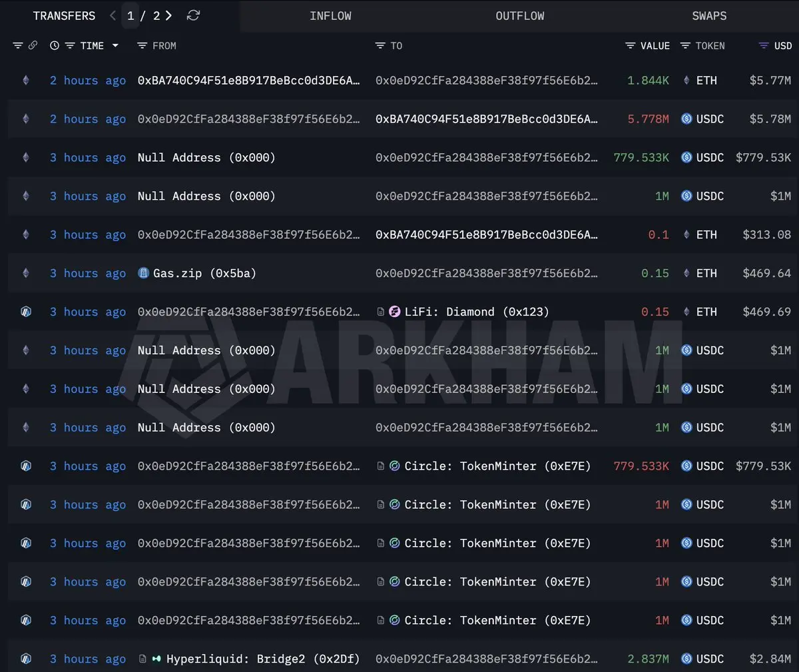Click the $469.64 USD amount
This screenshot has height=672, width=799.
coord(767,273)
